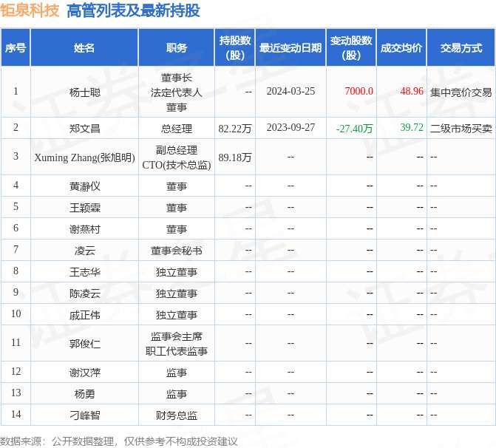Select the name 戚正伟
Screen dimensions: 496x448
click(84, 315)
